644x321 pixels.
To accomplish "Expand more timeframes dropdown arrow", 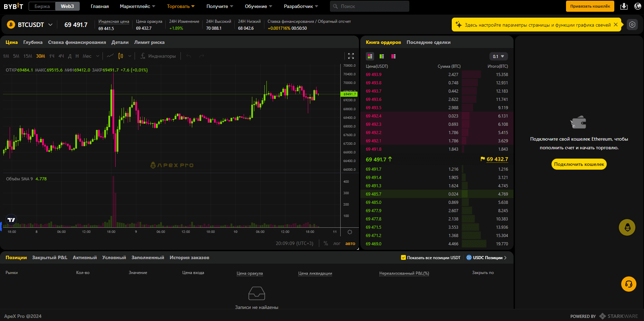I will [x=98, y=56].
